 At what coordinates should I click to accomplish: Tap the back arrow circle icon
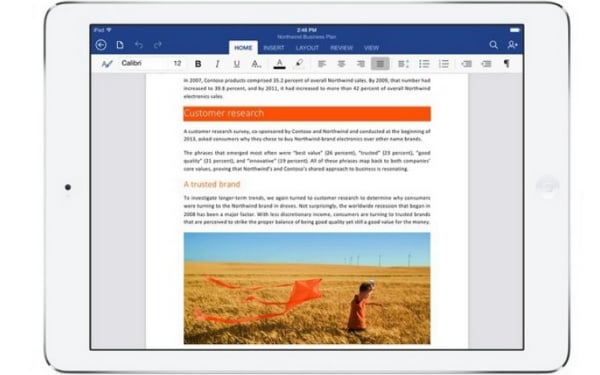point(101,45)
